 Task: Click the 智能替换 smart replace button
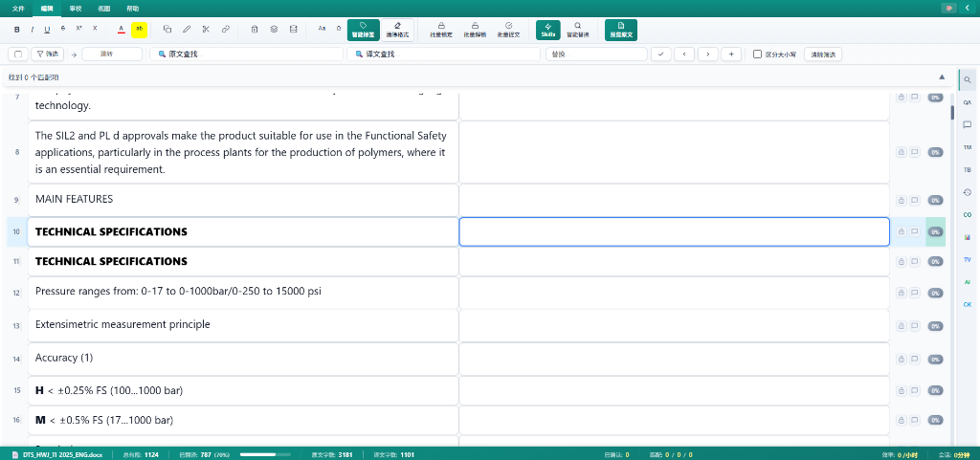577,30
